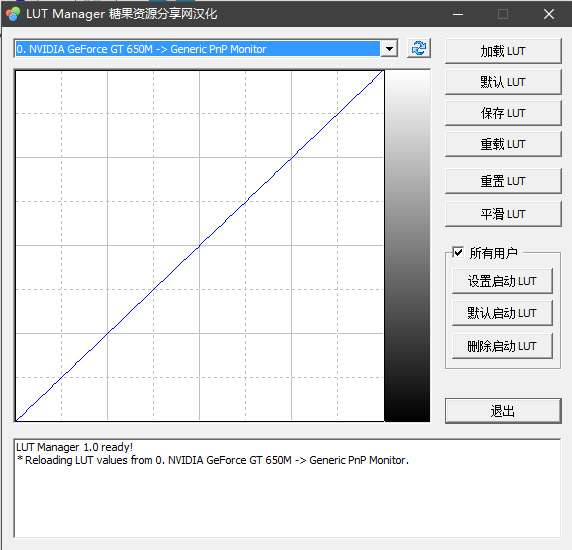
Task: Click the grayscale gradient bar beside the graph
Action: (407, 246)
